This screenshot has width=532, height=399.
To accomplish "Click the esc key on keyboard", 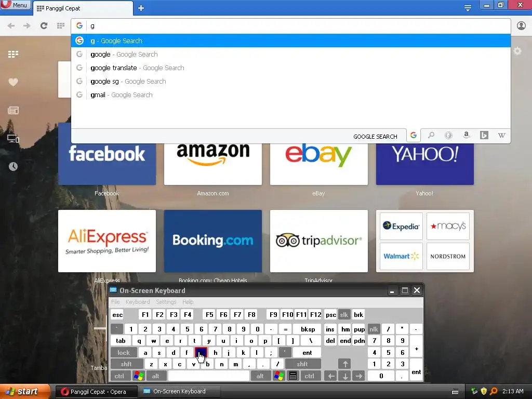I will [x=117, y=314].
